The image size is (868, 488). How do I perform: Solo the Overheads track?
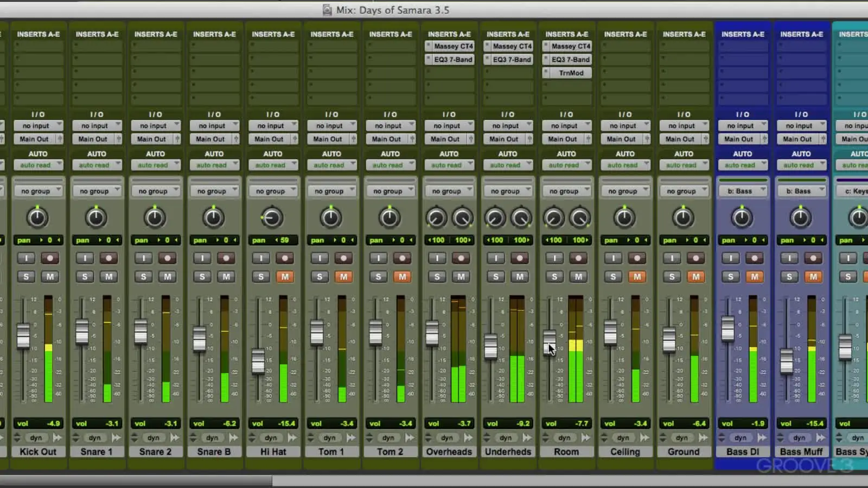click(437, 277)
